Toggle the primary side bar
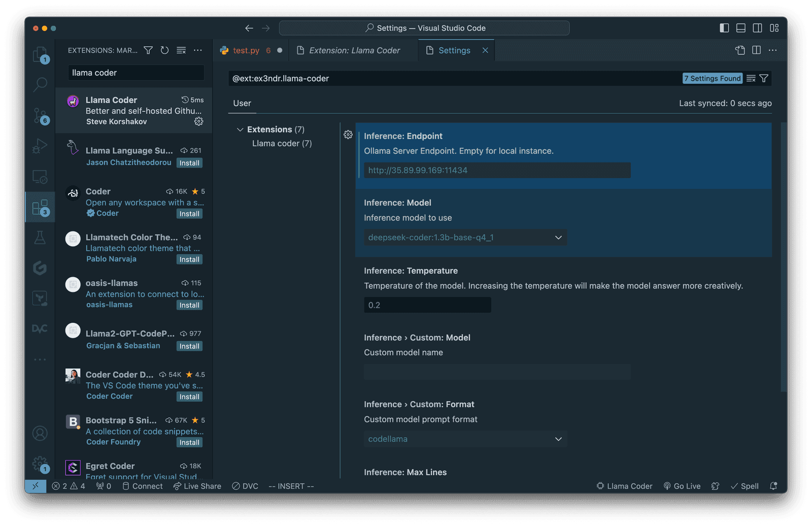 pos(724,28)
